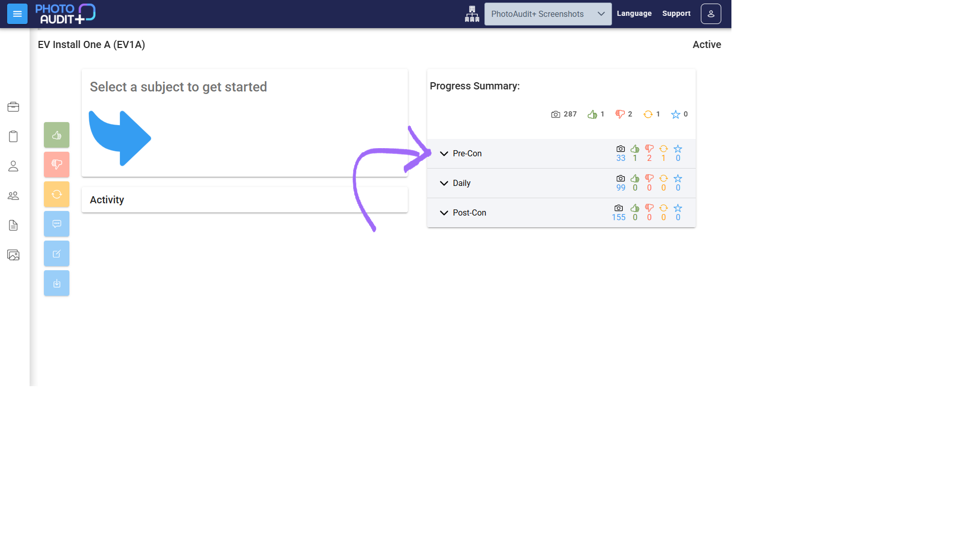This screenshot has height=543, width=980.
Task: Click the blue download button
Action: (57, 284)
